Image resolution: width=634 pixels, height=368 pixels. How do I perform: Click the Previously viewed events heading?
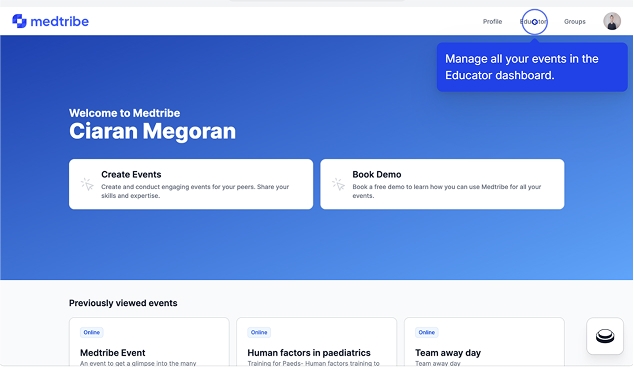123,303
